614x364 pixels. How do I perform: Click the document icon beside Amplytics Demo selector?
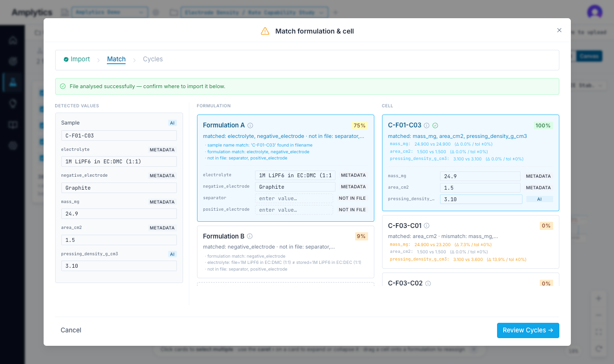(65, 12)
